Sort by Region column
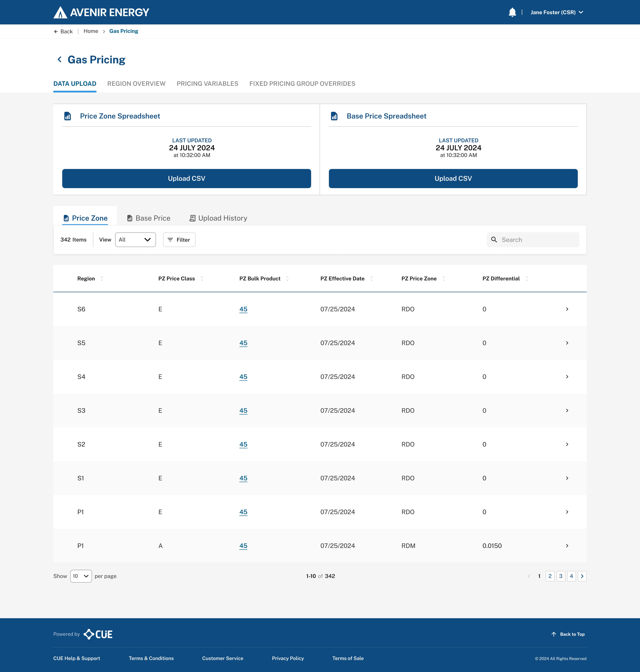This screenshot has width=640, height=672. [x=102, y=279]
